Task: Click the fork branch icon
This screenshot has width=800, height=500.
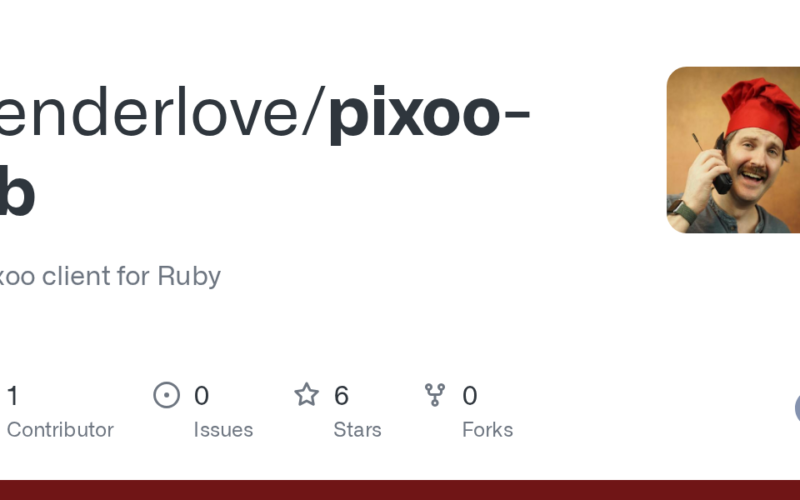Action: coord(435,395)
